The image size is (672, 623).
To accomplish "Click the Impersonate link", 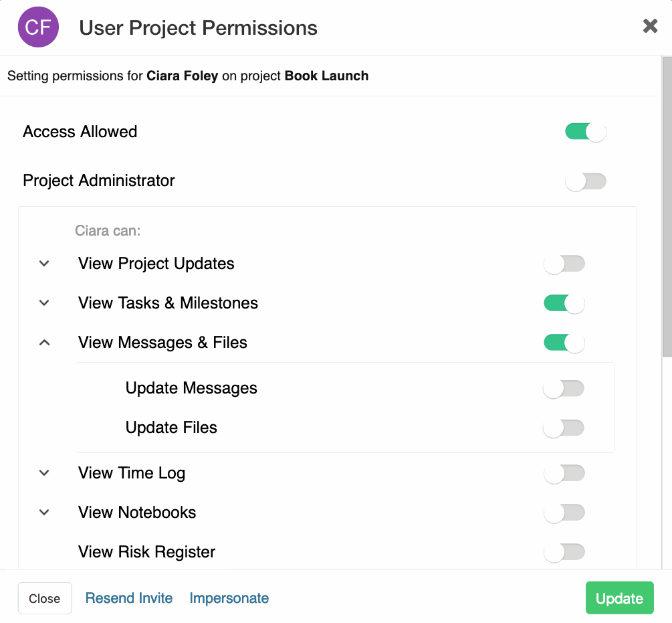I will pos(229,598).
